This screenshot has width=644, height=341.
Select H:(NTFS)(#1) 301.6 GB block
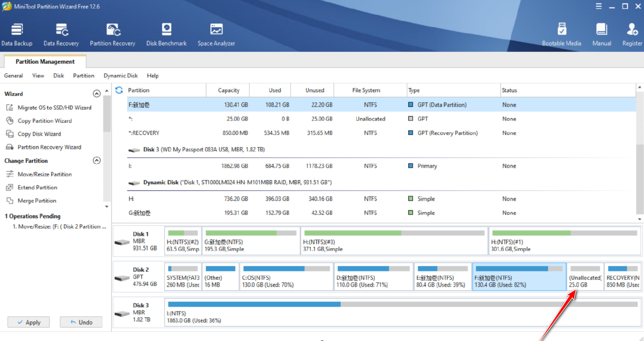tap(565, 241)
